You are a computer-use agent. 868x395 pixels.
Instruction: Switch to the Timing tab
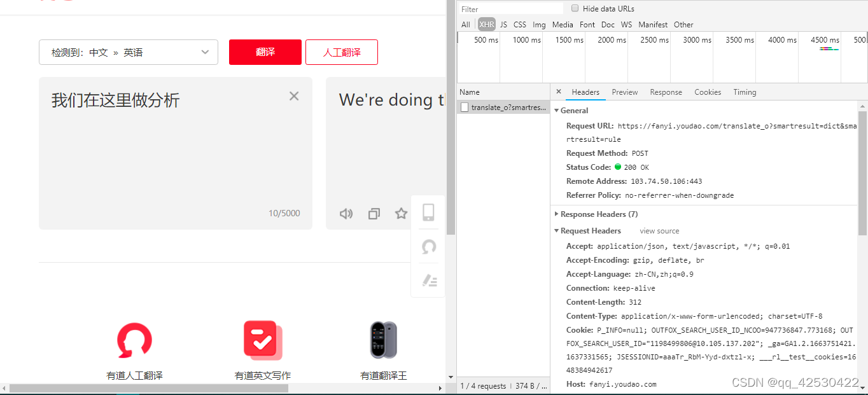point(745,92)
